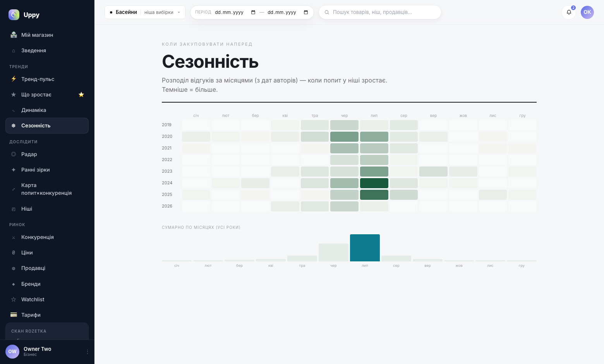The height and width of the screenshot is (364, 604).
Task: Select darkest heatmap cell for July 2024
Action: pyautogui.click(x=374, y=183)
